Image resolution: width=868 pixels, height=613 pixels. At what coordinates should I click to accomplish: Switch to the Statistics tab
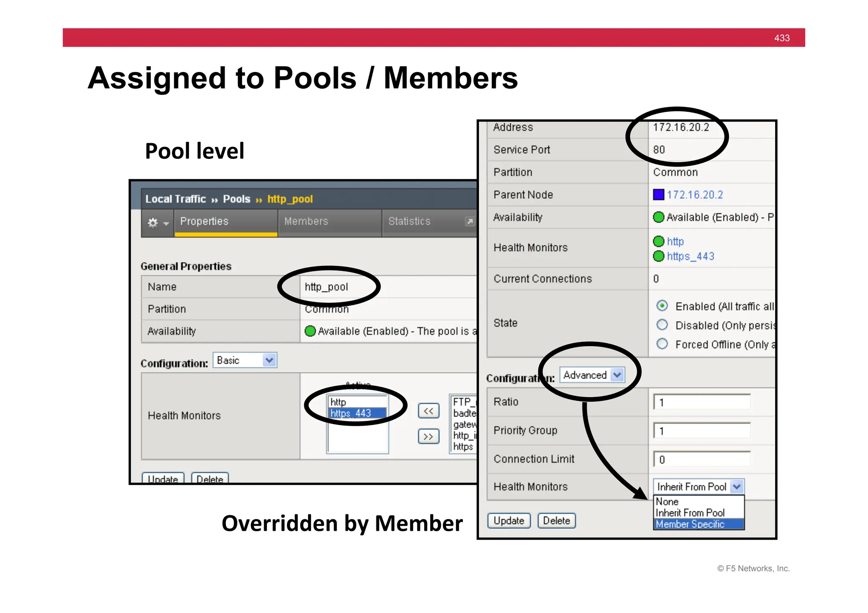(429, 222)
